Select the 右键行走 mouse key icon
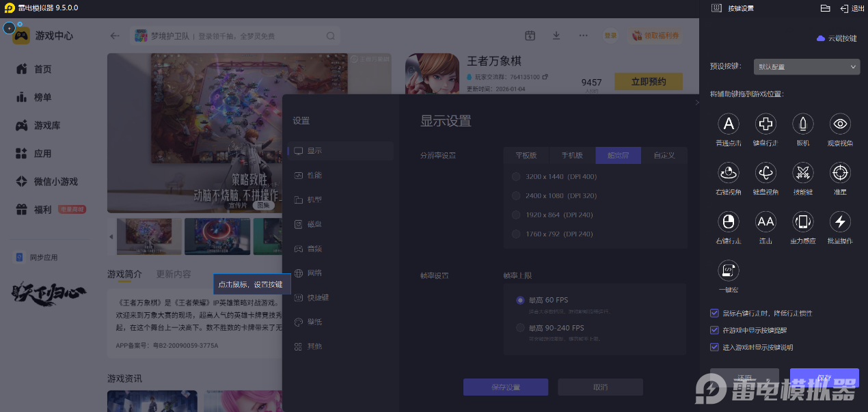The height and width of the screenshot is (412, 868). (729, 221)
